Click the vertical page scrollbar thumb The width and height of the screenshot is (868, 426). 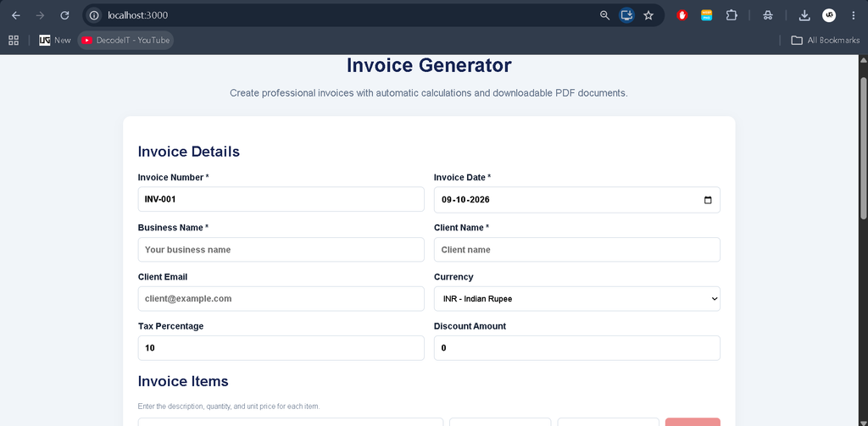pyautogui.click(x=863, y=147)
